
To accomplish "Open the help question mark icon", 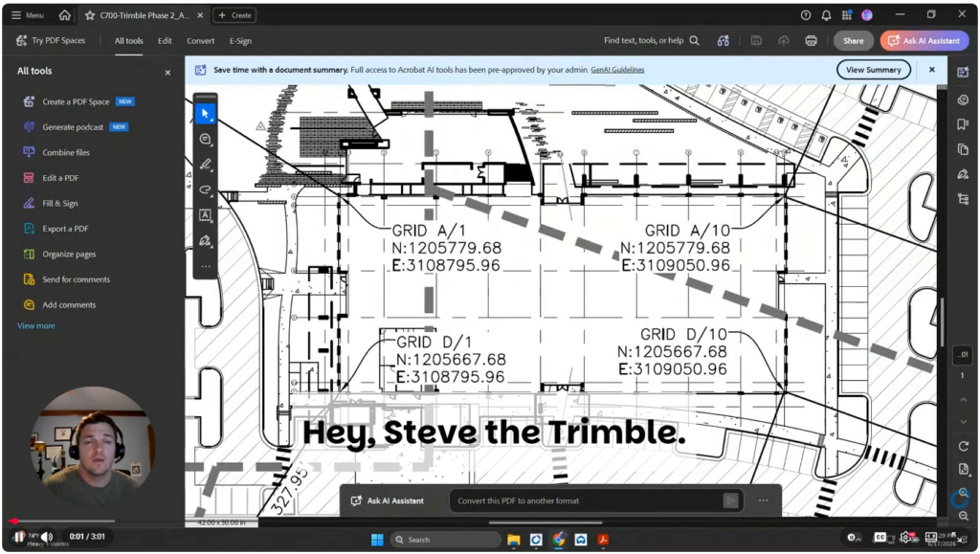I will [x=806, y=15].
